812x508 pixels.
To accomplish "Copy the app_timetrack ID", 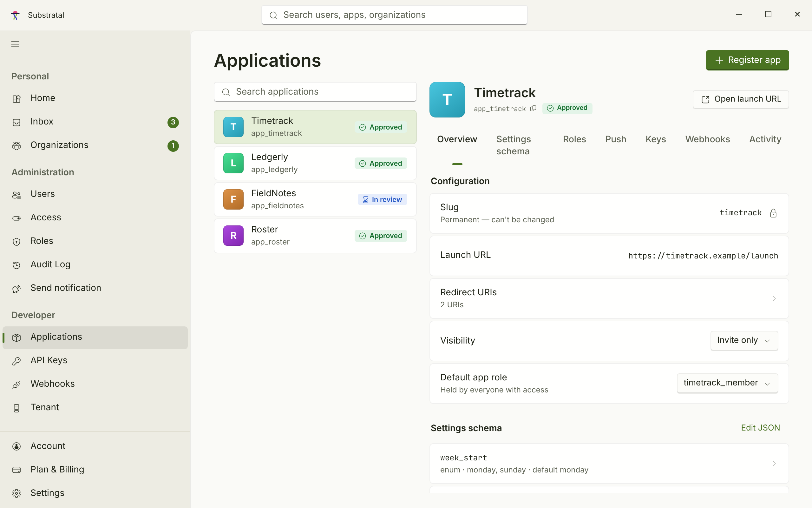I will coord(533,109).
